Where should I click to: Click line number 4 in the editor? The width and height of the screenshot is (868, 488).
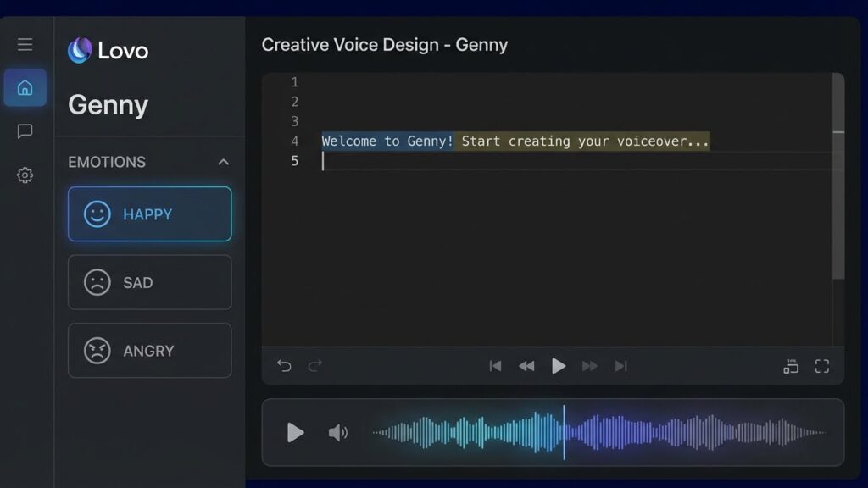click(x=294, y=141)
